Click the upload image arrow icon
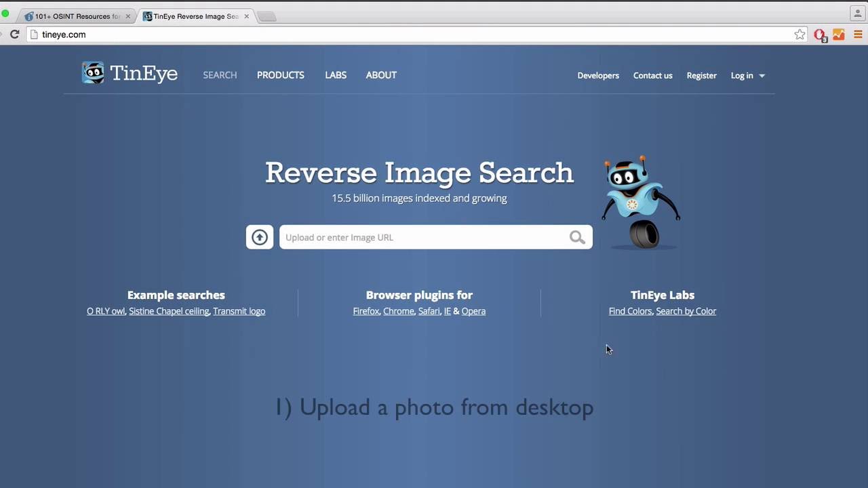Image resolution: width=868 pixels, height=488 pixels. 260,237
